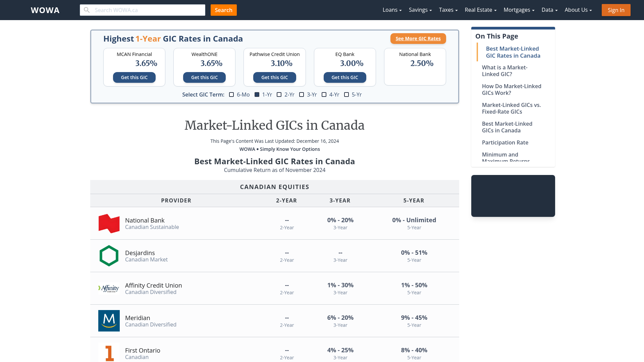
Task: Click the WOWA logo
Action: click(x=45, y=10)
